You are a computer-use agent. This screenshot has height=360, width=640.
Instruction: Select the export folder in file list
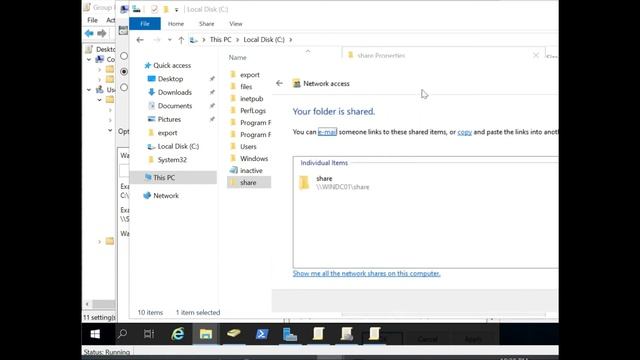point(249,75)
